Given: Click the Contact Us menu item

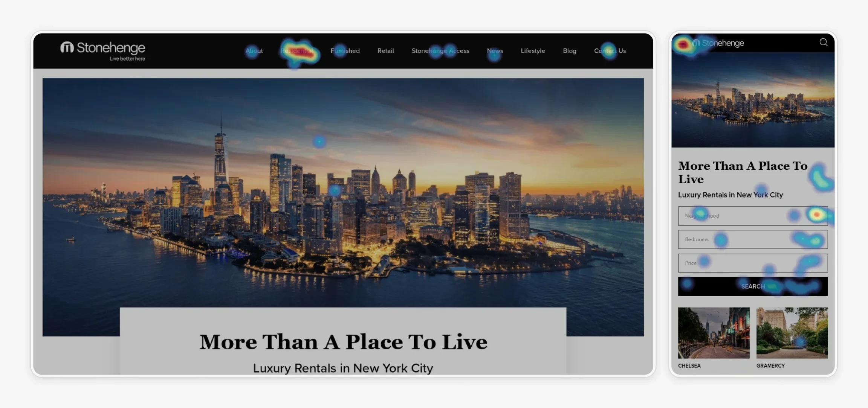Looking at the screenshot, I should [x=610, y=50].
